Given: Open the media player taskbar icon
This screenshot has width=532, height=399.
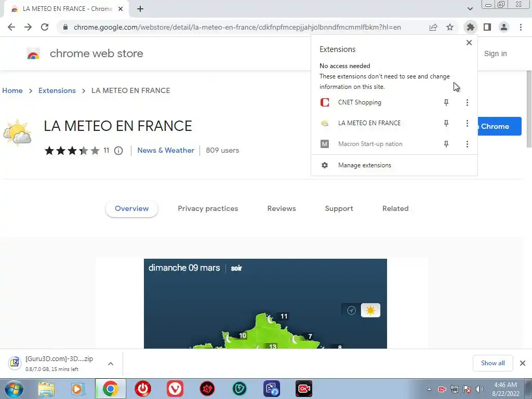Looking at the screenshot, I should pos(78,389).
